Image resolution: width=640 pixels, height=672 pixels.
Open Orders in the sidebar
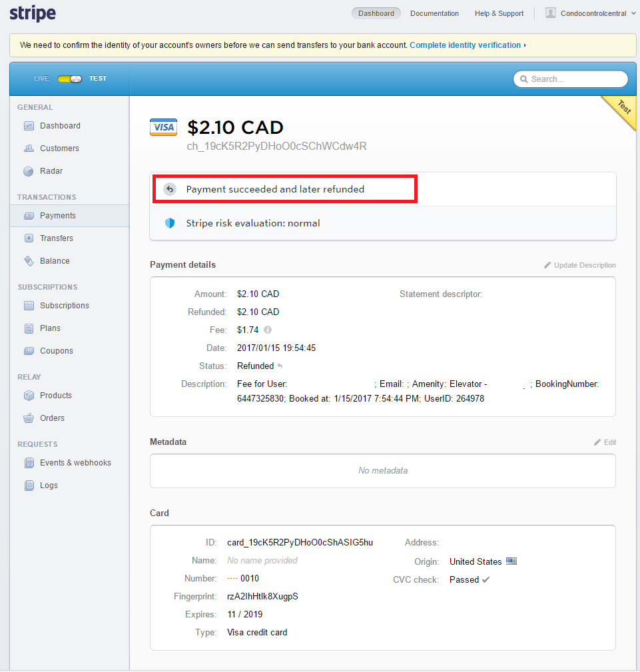(52, 418)
